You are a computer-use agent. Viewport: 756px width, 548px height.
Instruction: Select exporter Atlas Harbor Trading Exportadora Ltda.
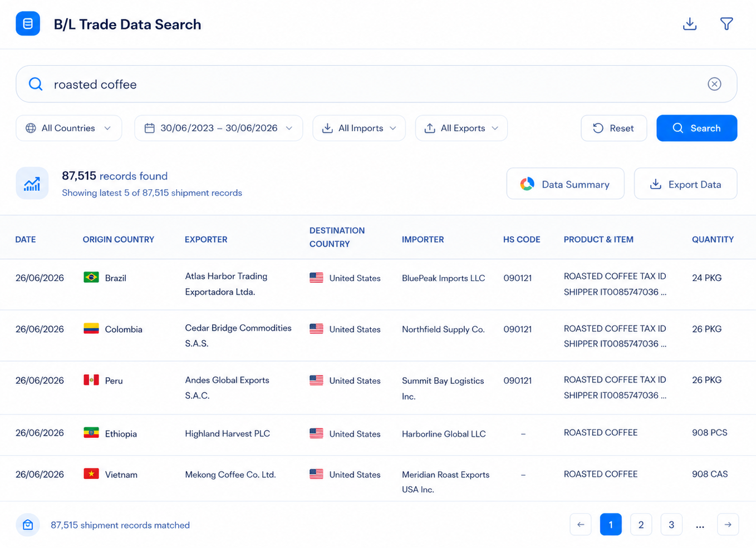226,284
